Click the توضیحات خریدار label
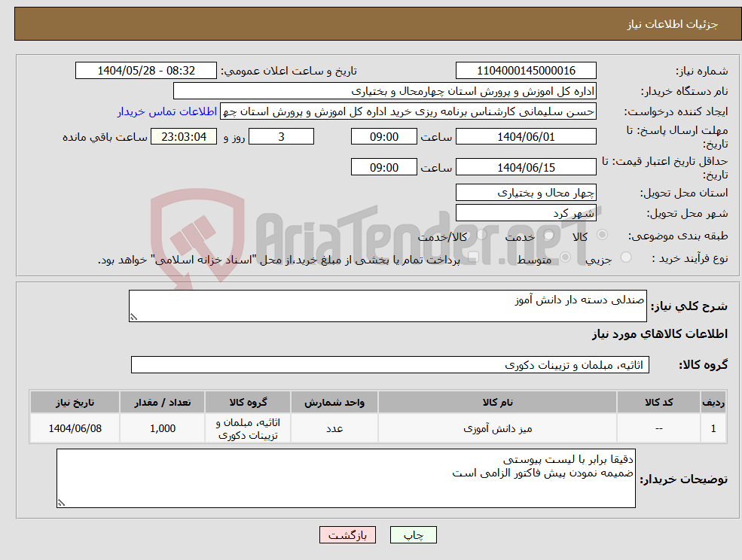The image size is (742, 560). tap(684, 479)
